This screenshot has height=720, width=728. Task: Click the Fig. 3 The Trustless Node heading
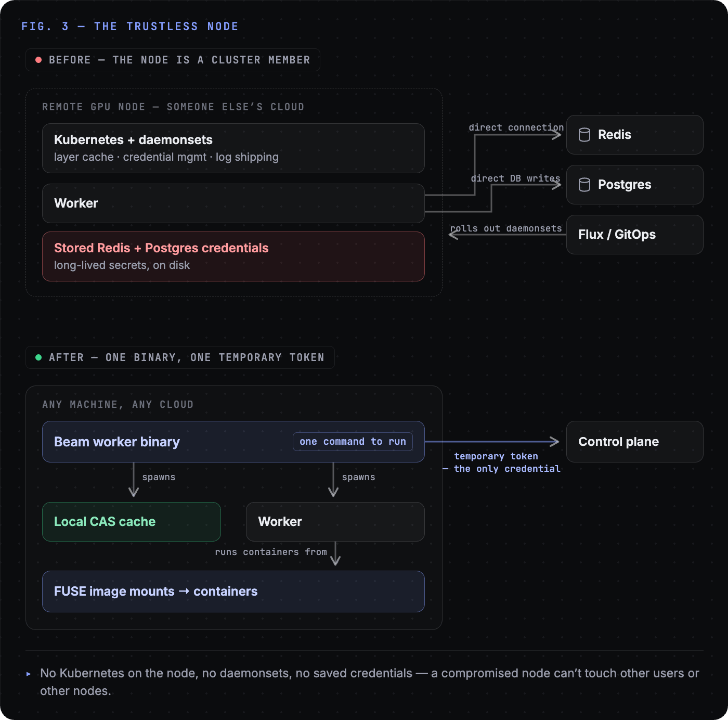tap(130, 27)
